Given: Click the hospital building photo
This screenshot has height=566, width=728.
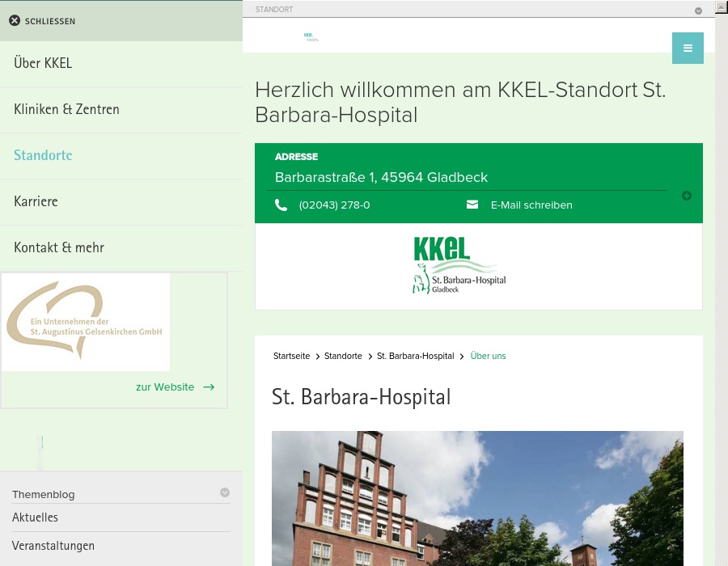Looking at the screenshot, I should [477, 498].
